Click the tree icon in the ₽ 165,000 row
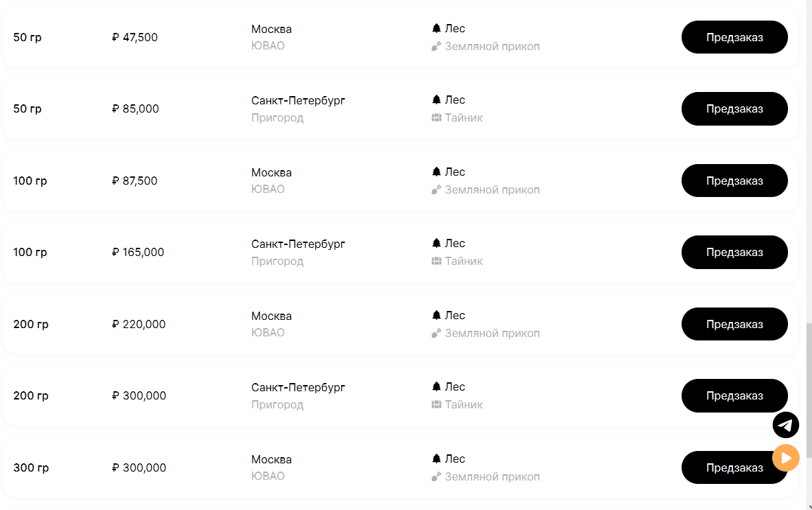Image resolution: width=812 pixels, height=510 pixels. point(436,244)
